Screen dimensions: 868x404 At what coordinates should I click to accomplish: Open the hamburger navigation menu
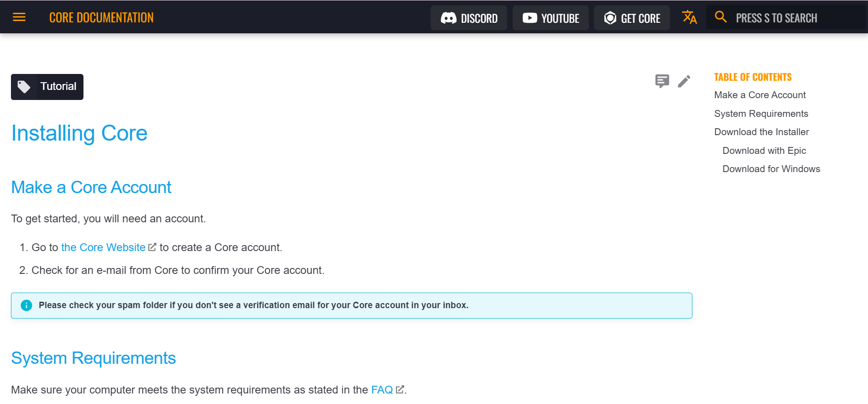19,17
